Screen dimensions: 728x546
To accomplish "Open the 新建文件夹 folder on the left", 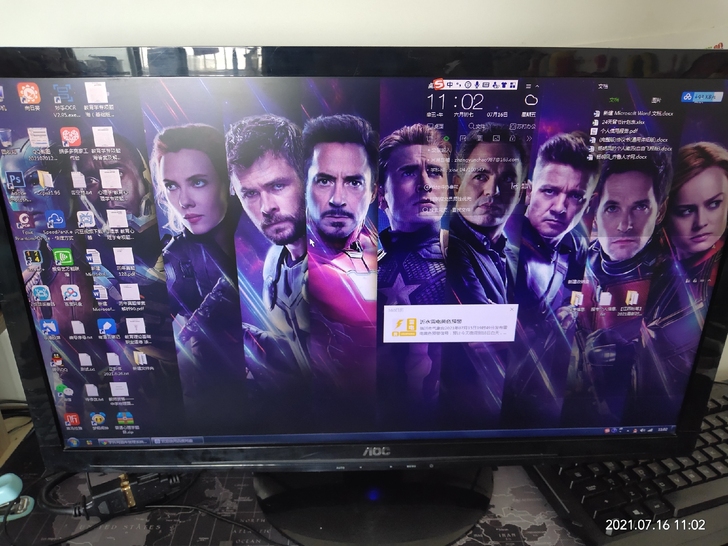I will point(140,359).
